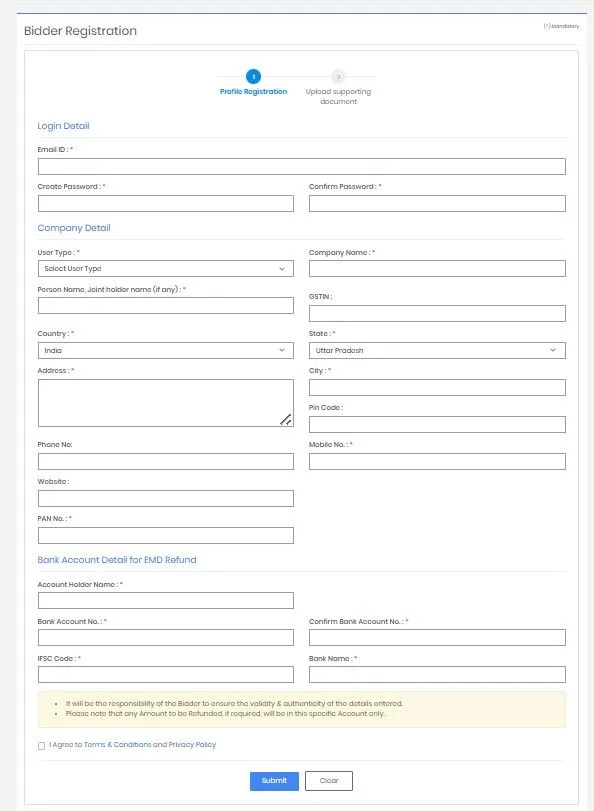Click the GSTIN input field
This screenshot has width=594, height=811.
pos(437,313)
